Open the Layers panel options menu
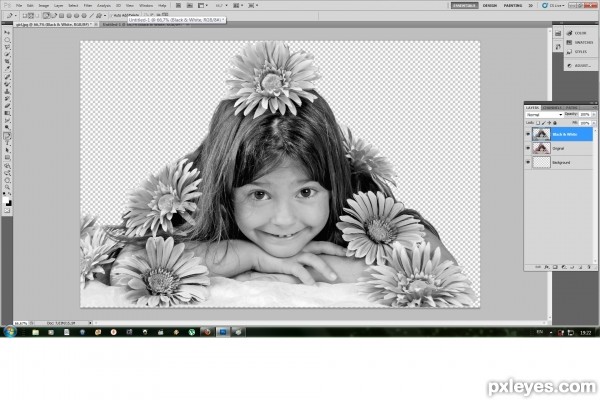 point(595,108)
